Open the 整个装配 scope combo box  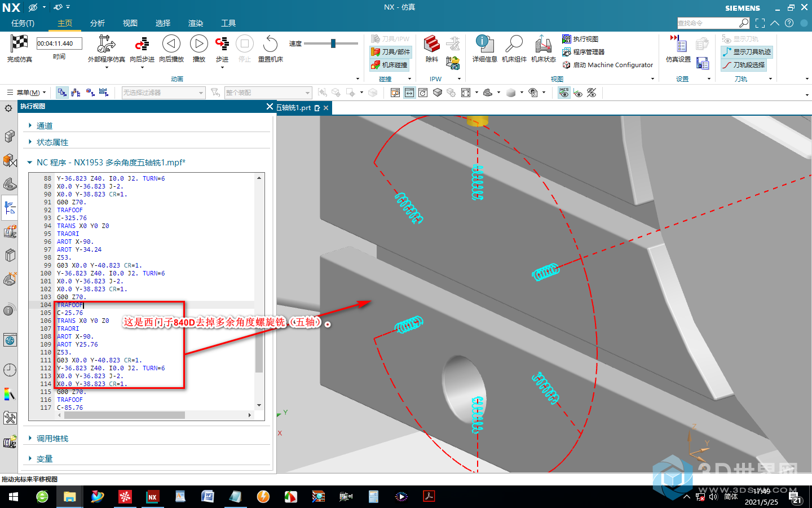[268, 93]
